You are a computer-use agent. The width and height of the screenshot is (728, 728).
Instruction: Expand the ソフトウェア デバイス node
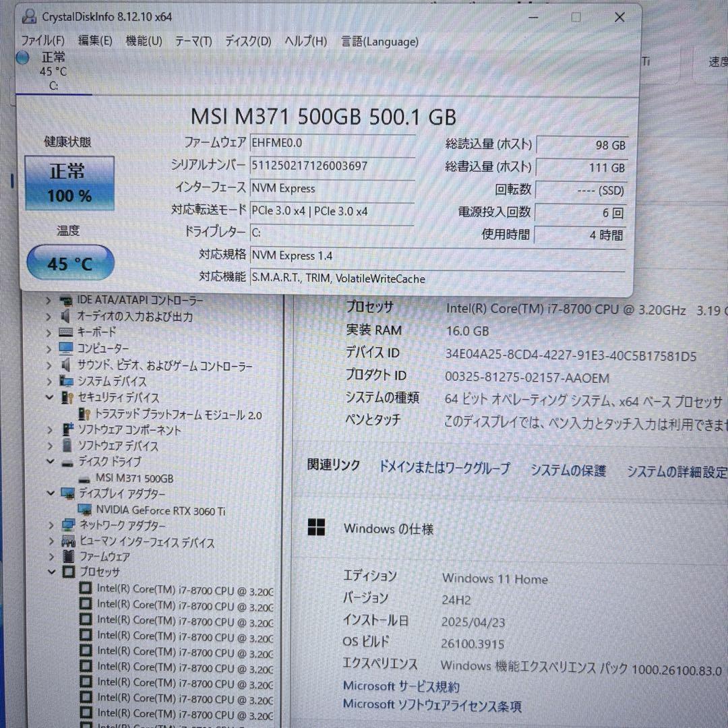50,446
